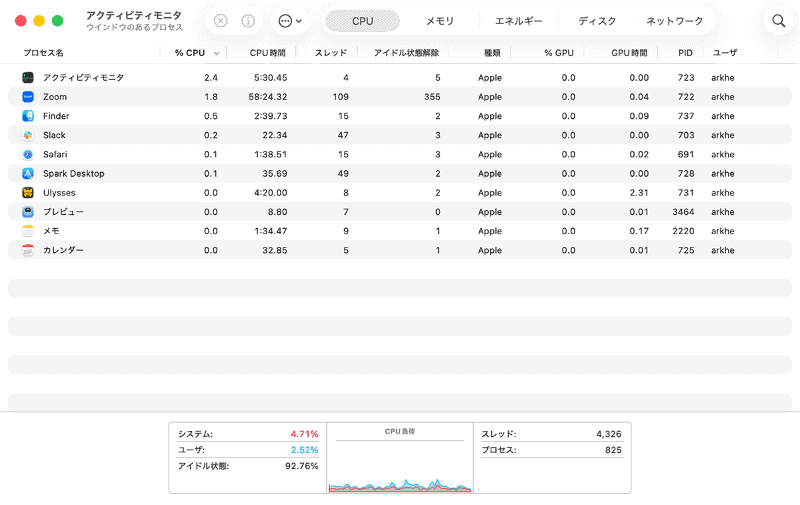Click the Zoom app icon in the list
The height and width of the screenshot is (505, 800).
click(x=28, y=97)
